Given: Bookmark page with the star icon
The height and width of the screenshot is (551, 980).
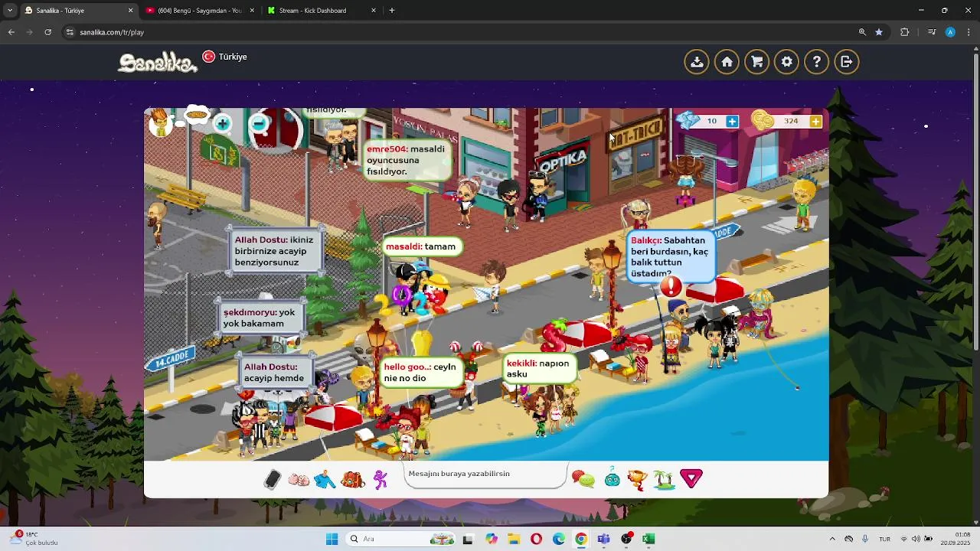Looking at the screenshot, I should click(879, 32).
